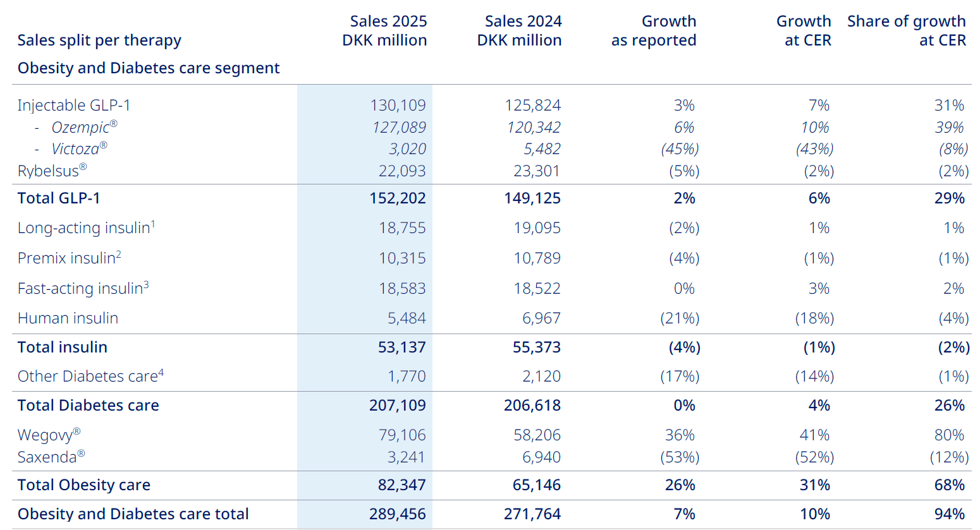The width and height of the screenshot is (980, 530).
Task: Click Victoza reported growth (45%)
Action: pyautogui.click(x=680, y=149)
